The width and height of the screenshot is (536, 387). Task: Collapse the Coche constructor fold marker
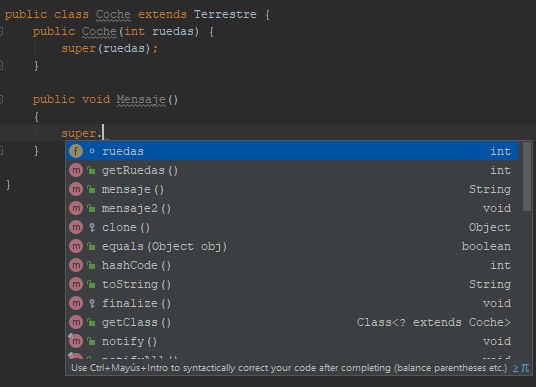pos(1,32)
